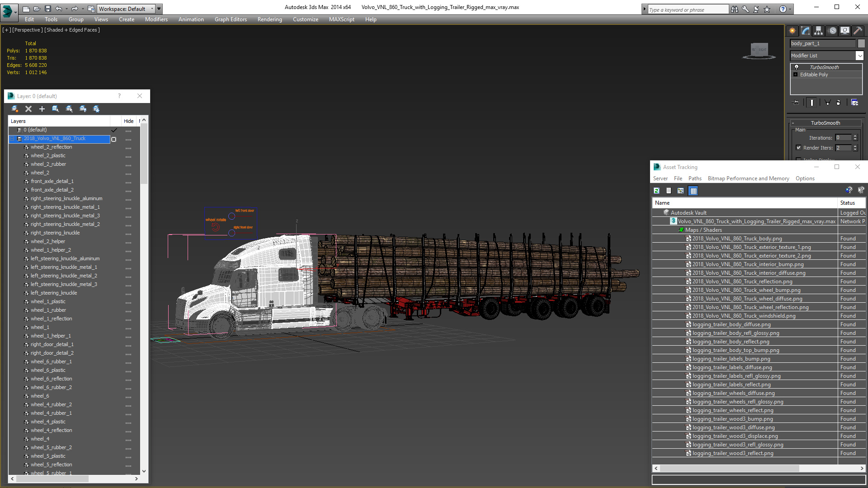Toggle Hide for wheel_2_reflection row
868x488 pixels.
pyautogui.click(x=128, y=148)
